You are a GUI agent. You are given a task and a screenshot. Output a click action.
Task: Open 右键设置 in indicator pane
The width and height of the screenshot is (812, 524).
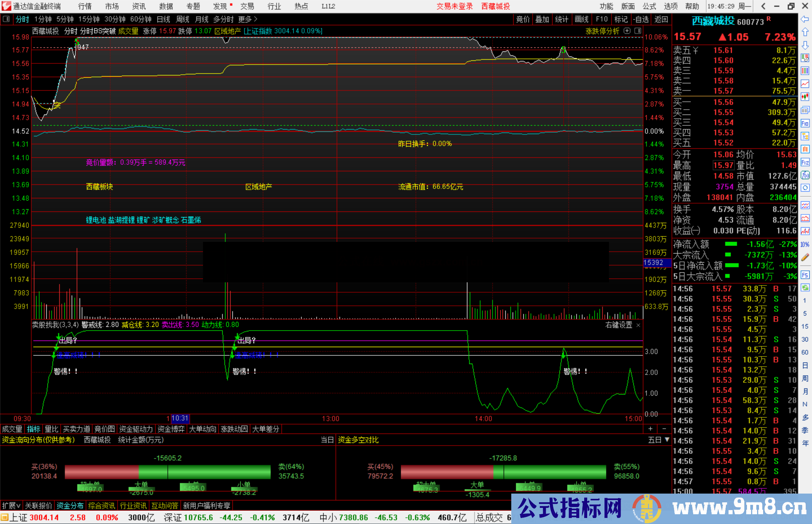pyautogui.click(x=619, y=325)
